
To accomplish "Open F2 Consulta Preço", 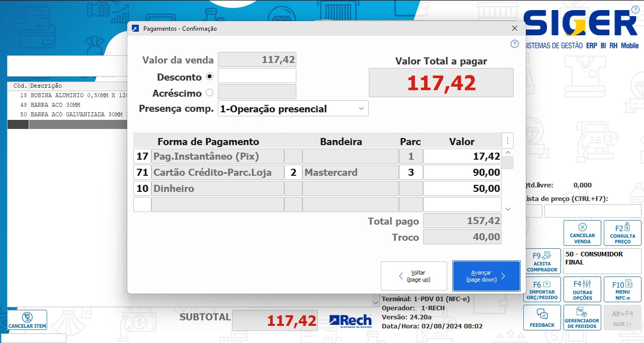I will pos(622,233).
